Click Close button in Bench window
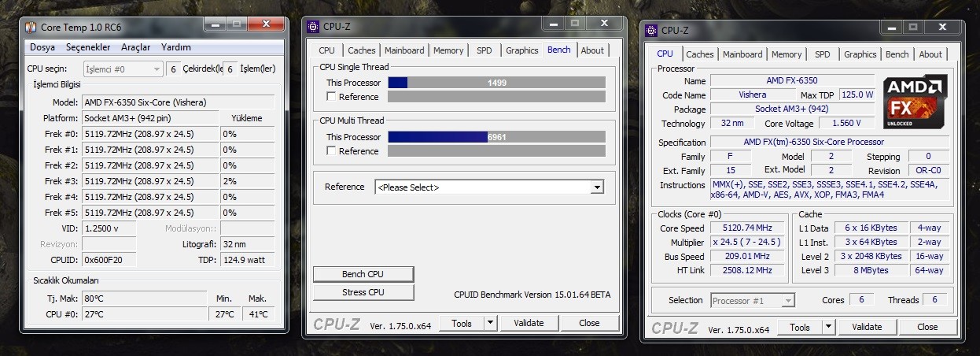 pyautogui.click(x=589, y=323)
